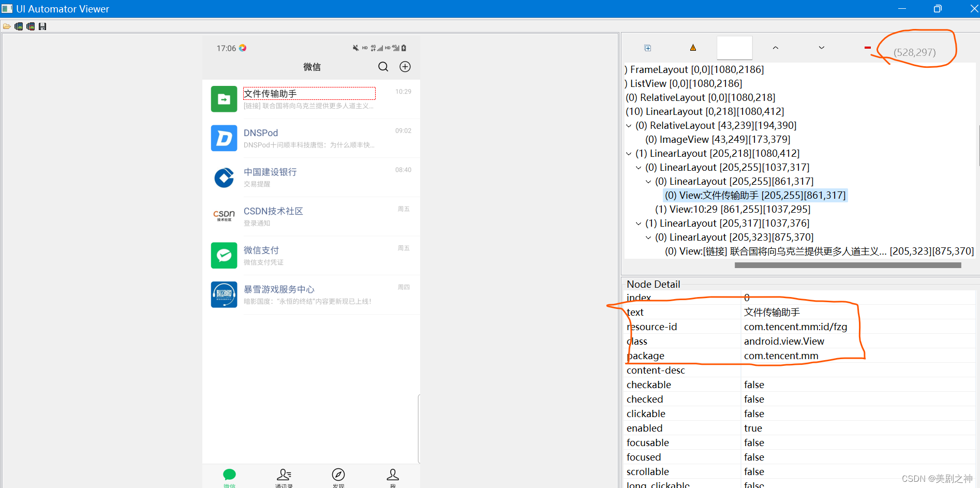This screenshot has height=488, width=980.
Task: Select the focusable property row
Action: click(800, 443)
